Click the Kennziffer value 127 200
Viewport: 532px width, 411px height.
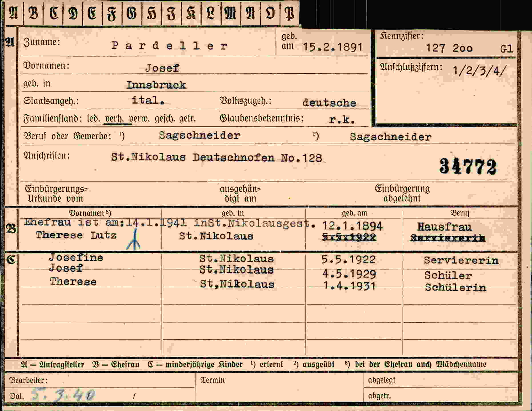449,48
